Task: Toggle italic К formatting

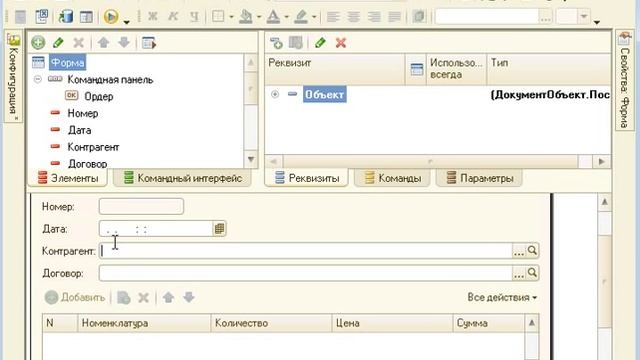Action: click(x=173, y=16)
